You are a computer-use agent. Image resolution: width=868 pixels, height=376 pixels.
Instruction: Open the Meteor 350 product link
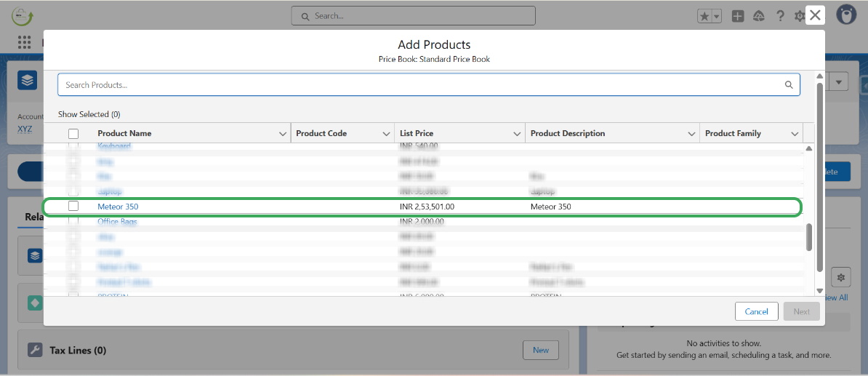118,207
